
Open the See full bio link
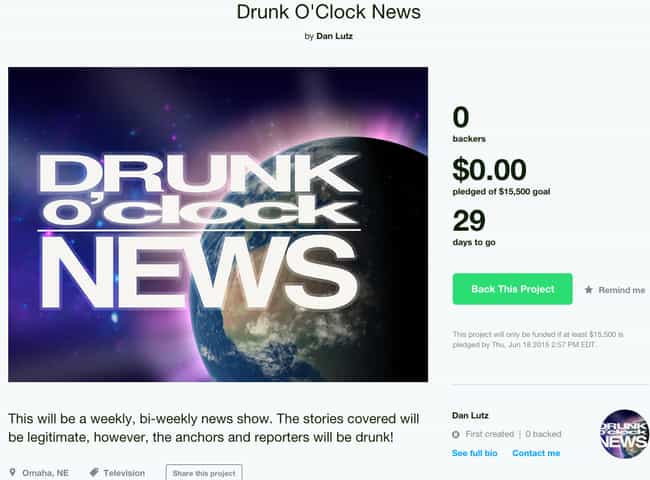click(475, 453)
